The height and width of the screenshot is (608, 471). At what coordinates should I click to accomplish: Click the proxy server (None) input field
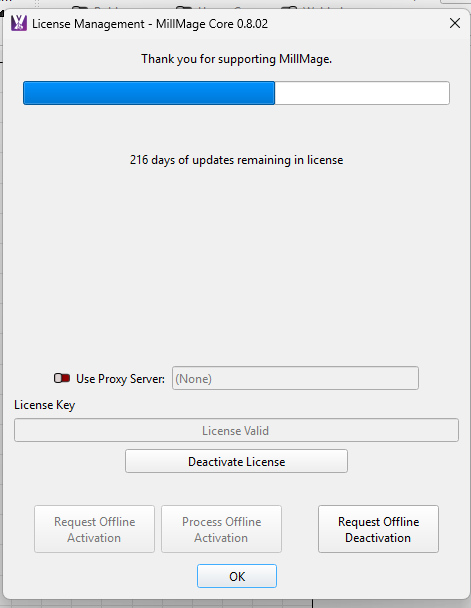[x=295, y=378]
